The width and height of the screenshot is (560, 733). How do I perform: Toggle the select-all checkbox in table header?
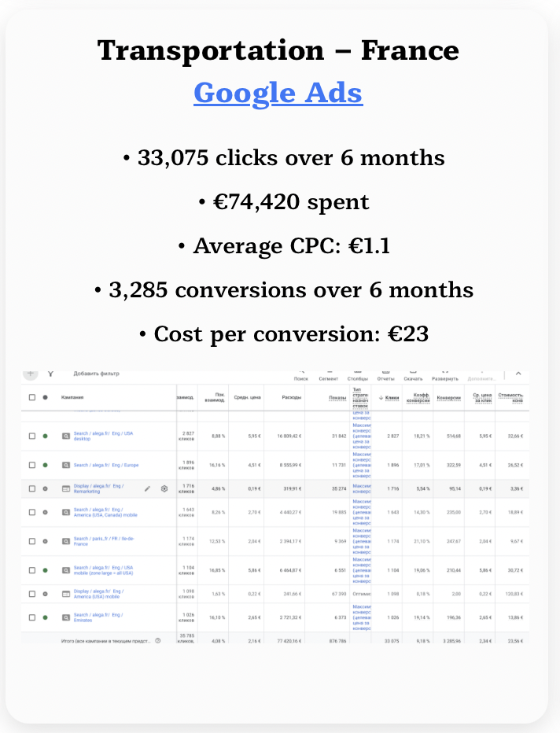(32, 397)
